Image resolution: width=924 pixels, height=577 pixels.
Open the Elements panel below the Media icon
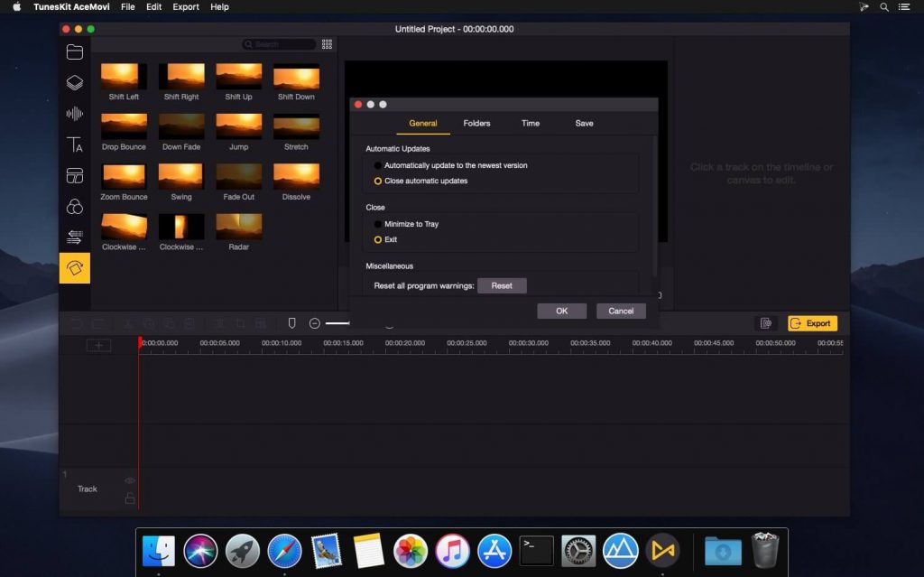tap(75, 82)
